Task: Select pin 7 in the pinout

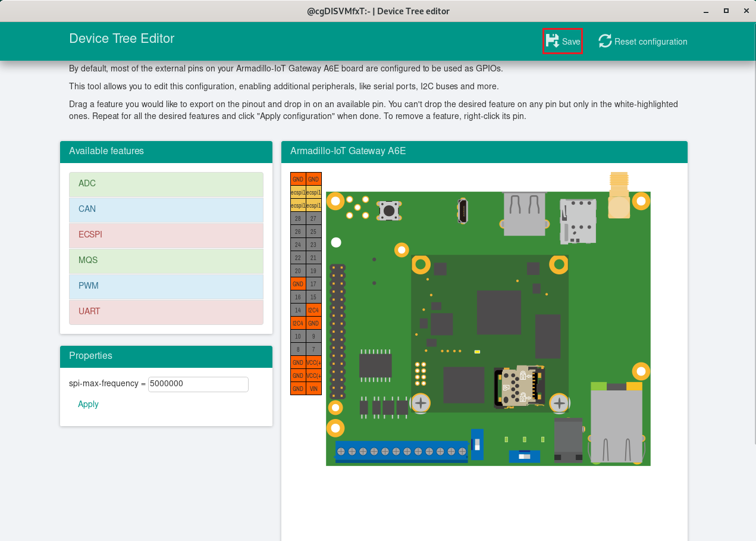Action: click(313, 350)
